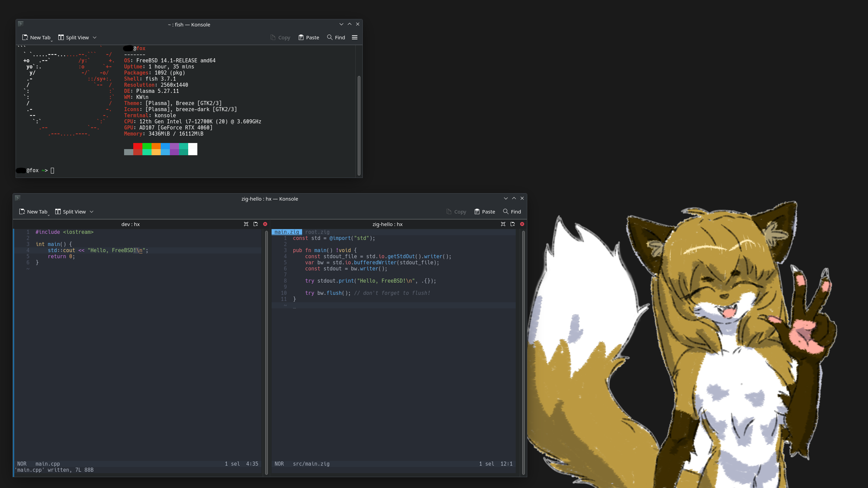Close the zig-hello : hx split pane

(x=522, y=224)
